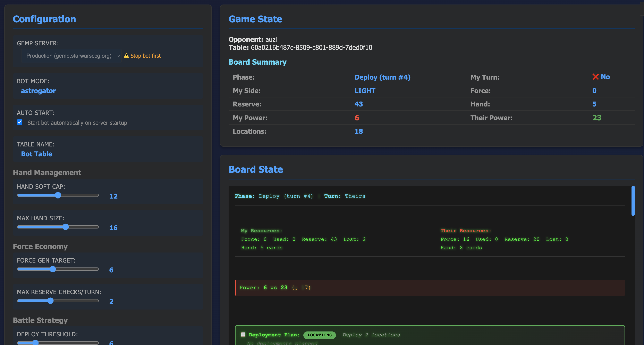The image size is (644, 345).
Task: Click the Deploy (turn #4) phase value
Action: (x=382, y=77)
